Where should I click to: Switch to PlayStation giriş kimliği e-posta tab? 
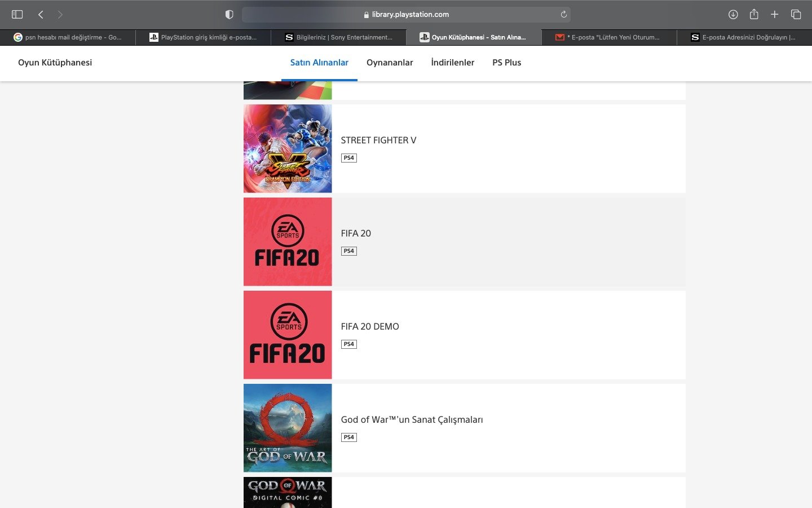click(x=203, y=37)
